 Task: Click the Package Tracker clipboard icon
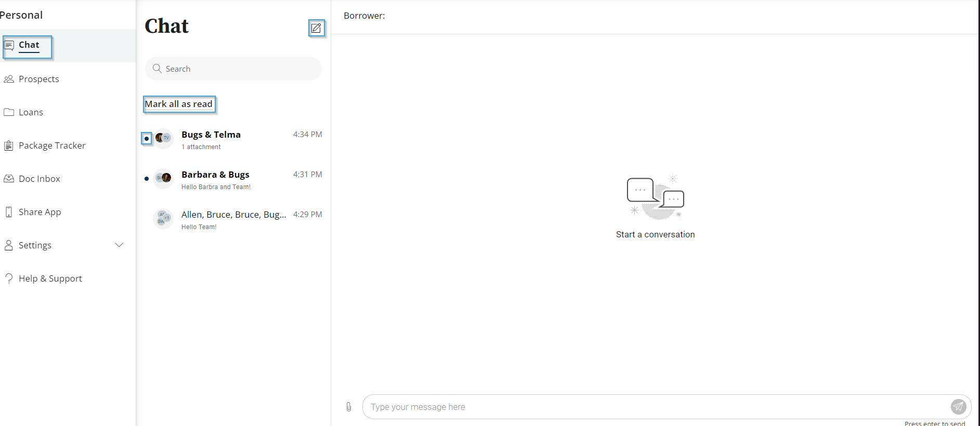[9, 145]
